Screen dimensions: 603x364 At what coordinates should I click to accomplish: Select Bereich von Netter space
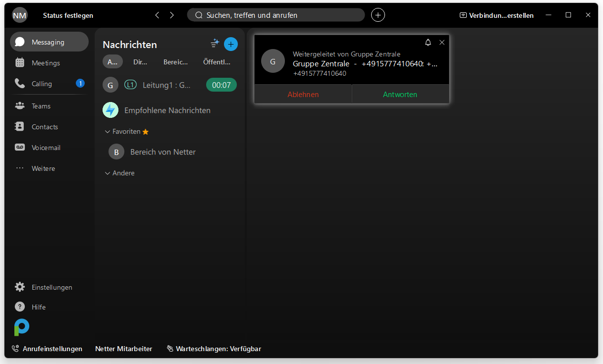click(x=163, y=152)
